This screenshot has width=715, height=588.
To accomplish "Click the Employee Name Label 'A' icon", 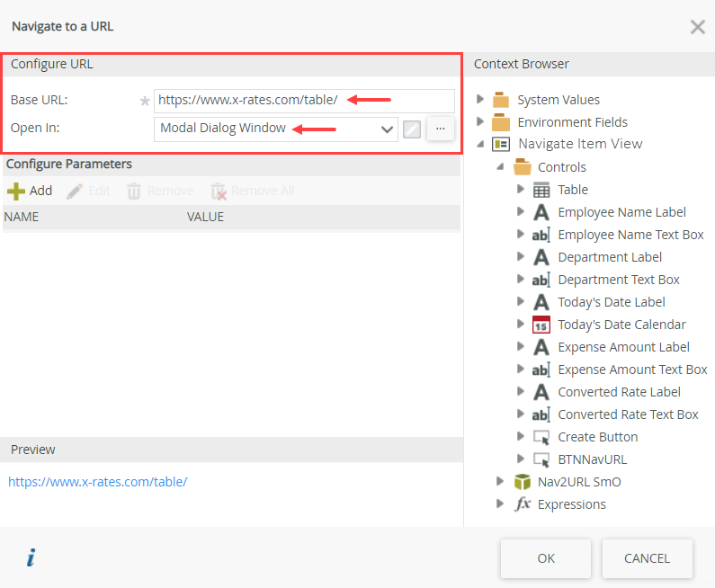I will pos(541,212).
